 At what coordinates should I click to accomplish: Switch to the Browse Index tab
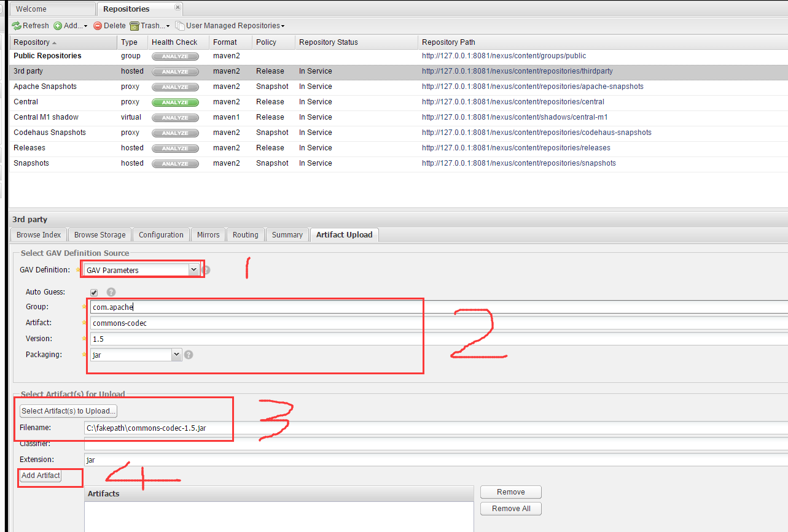pyautogui.click(x=39, y=235)
